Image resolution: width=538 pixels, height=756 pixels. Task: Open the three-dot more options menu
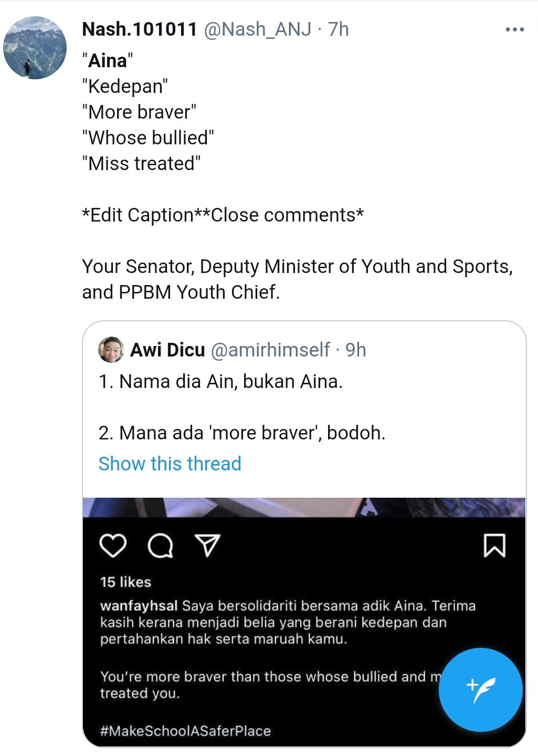[514, 29]
